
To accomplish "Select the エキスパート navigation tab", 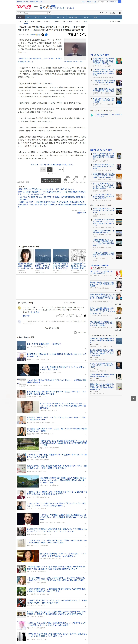I will pos(48,17).
